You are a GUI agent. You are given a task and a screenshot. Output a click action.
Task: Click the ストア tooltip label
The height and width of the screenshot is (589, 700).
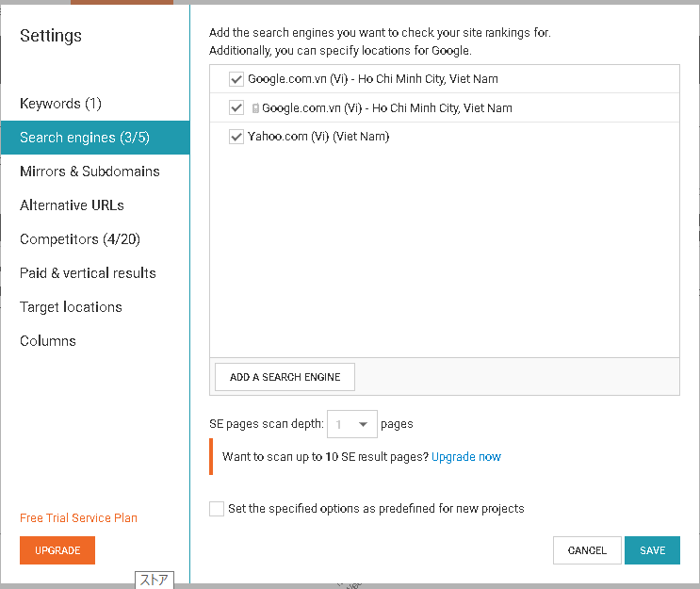coord(154,580)
